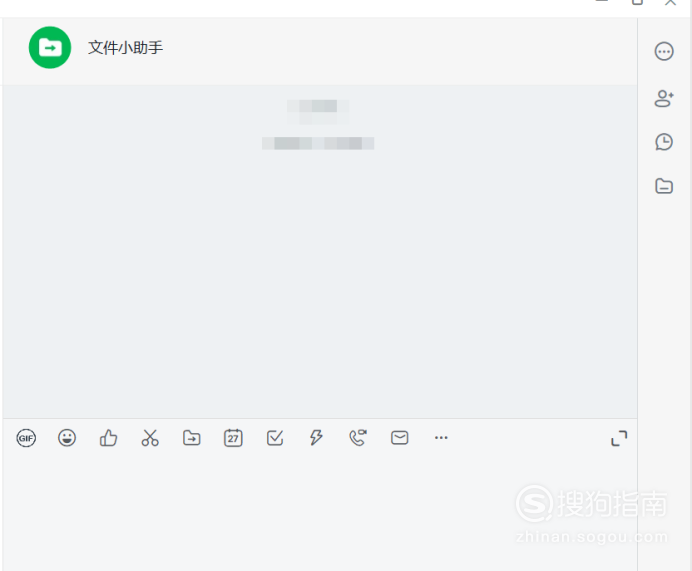Send a file using the folder icon
Screen dimensions: 692x571
pos(192,438)
